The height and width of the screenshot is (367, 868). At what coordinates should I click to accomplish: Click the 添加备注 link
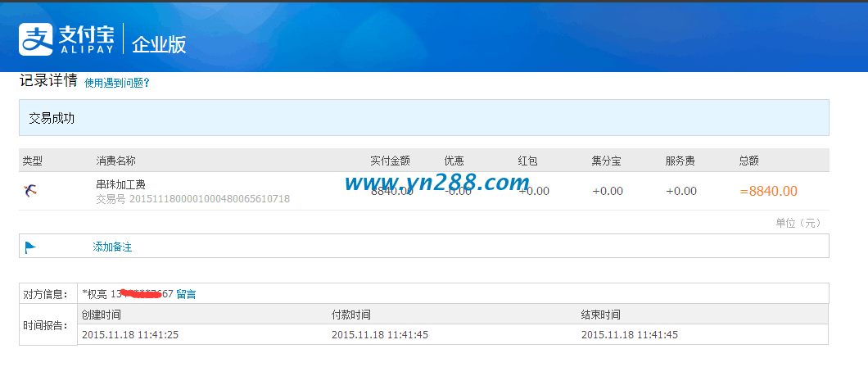(x=112, y=247)
